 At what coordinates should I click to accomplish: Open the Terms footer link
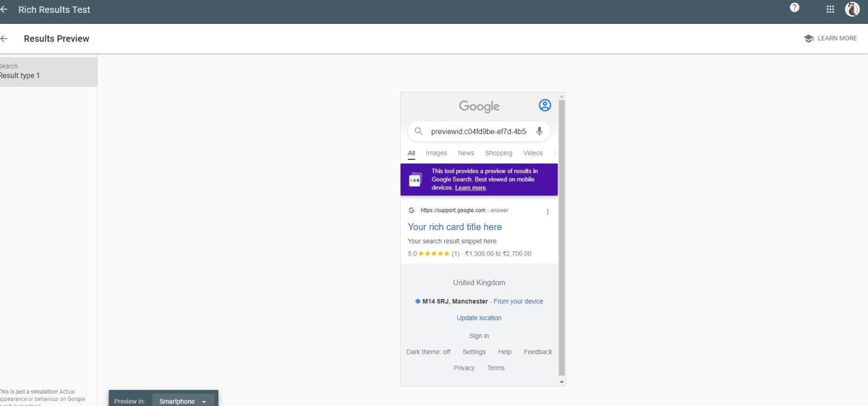tap(495, 368)
